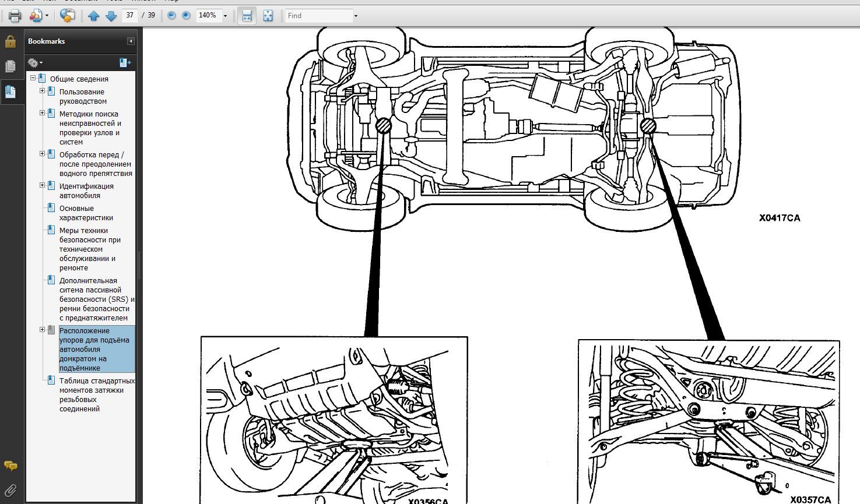This screenshot has width=860, height=504.
Task: Go to the previous page with up arrow
Action: [93, 16]
